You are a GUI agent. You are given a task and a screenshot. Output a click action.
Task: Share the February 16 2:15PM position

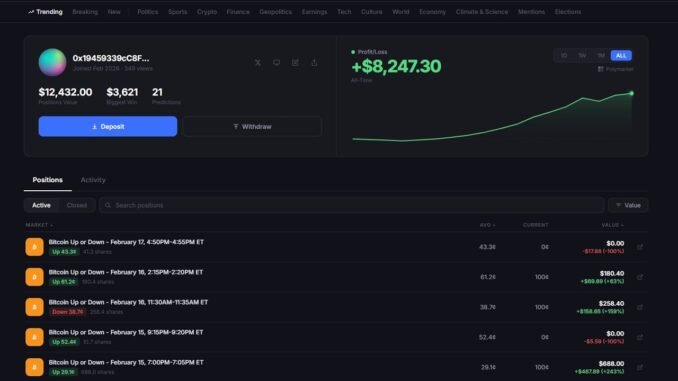(640, 277)
